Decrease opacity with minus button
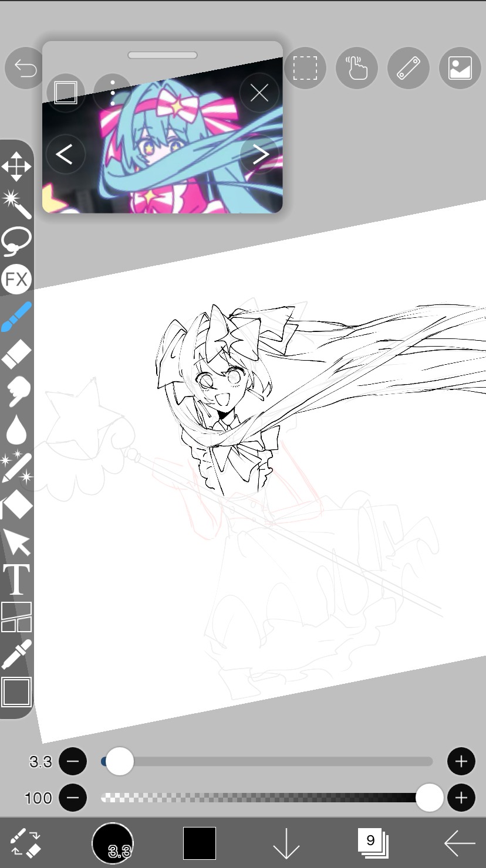 73,798
